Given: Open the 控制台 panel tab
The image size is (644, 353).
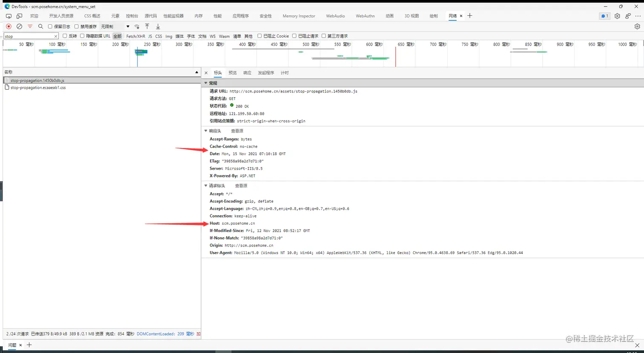Looking at the screenshot, I should coord(132,16).
